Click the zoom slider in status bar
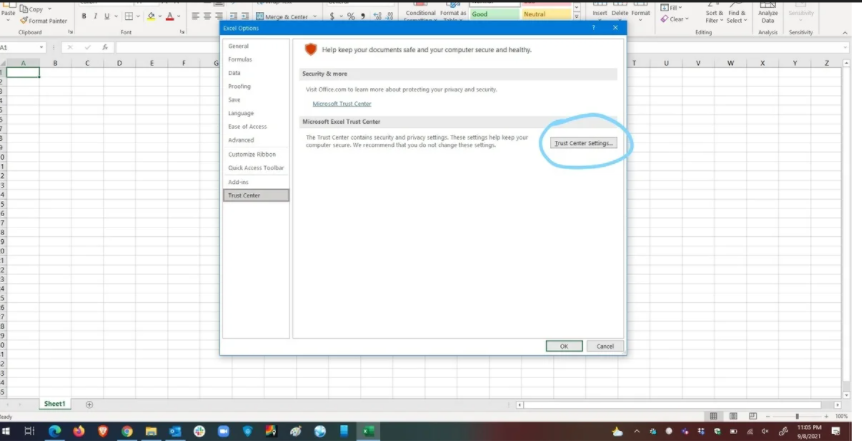 pyautogui.click(x=797, y=416)
